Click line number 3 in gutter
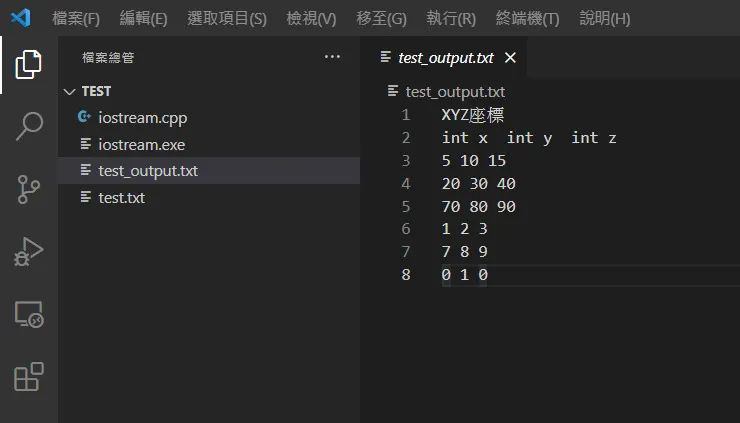The image size is (740, 423). [x=406, y=161]
